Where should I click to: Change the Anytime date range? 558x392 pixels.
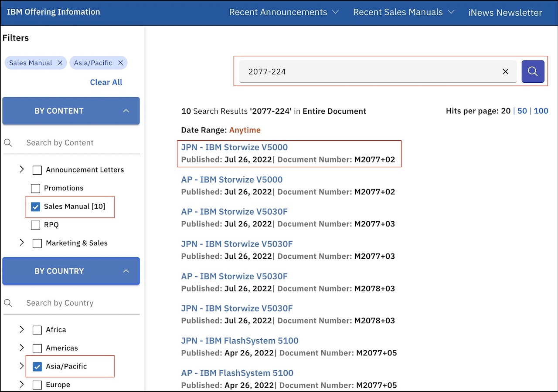coord(245,130)
